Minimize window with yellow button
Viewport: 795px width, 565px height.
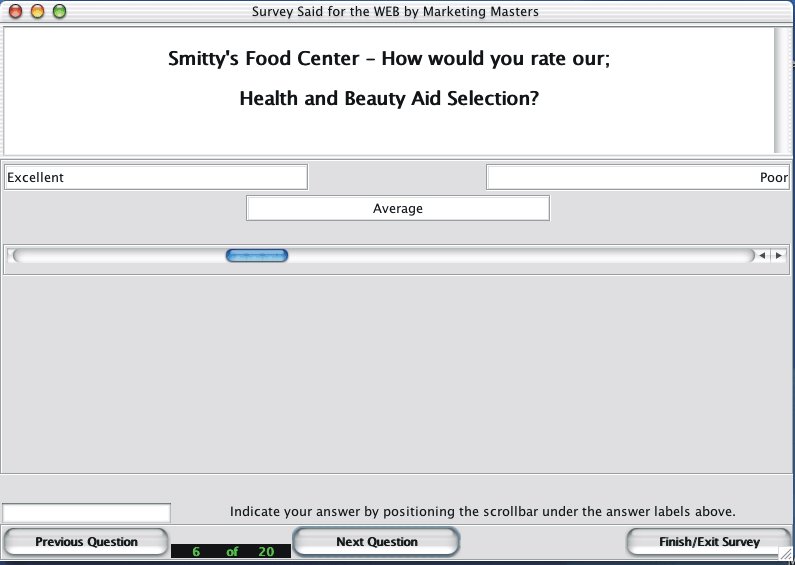point(38,11)
